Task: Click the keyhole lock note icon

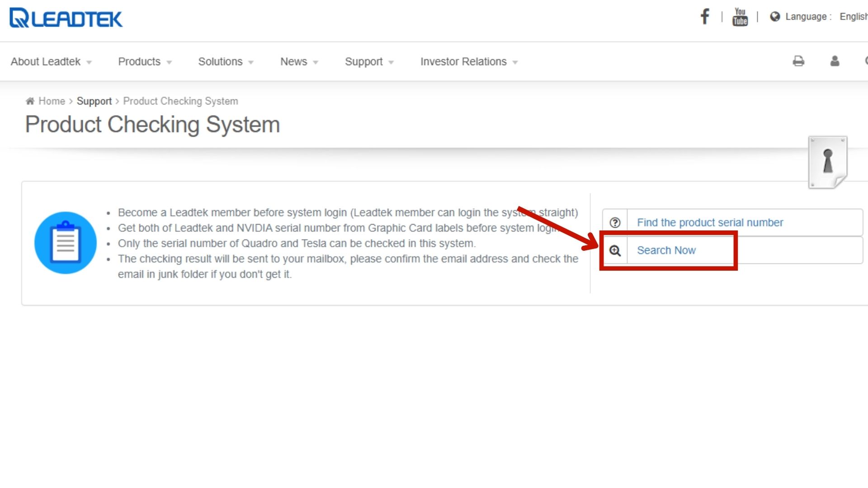Action: pyautogui.click(x=827, y=162)
